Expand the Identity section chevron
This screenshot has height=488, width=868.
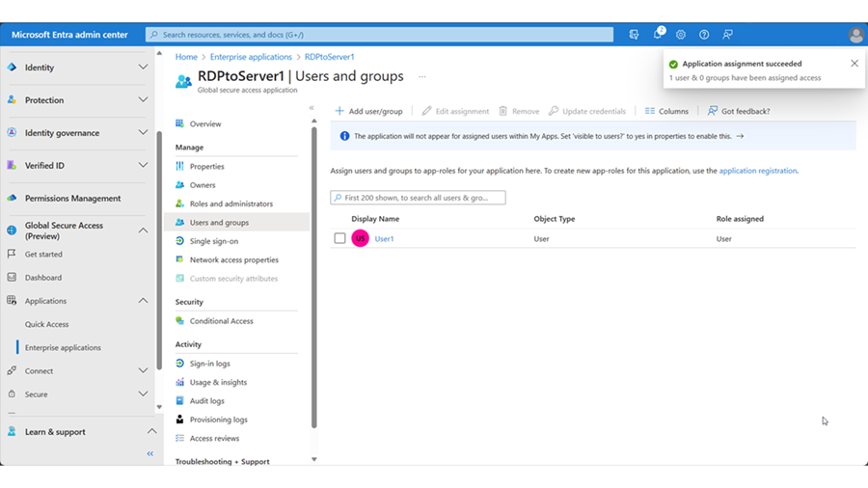(143, 67)
